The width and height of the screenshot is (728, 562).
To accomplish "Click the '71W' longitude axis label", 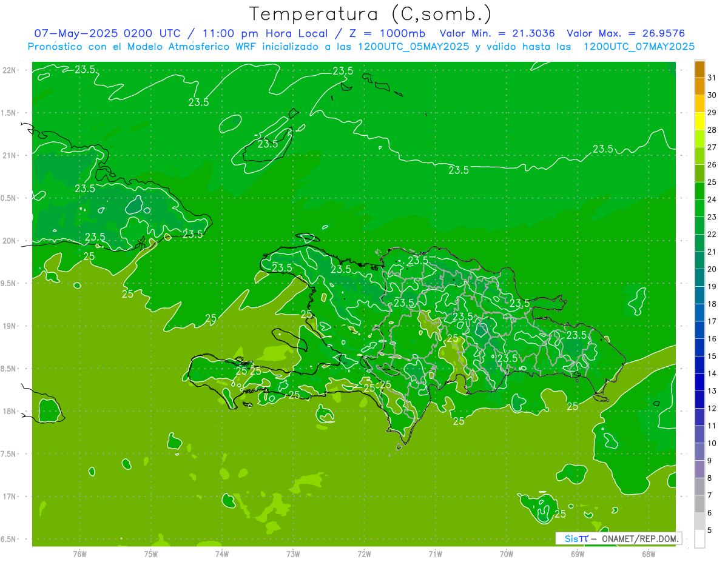I will tap(435, 554).
